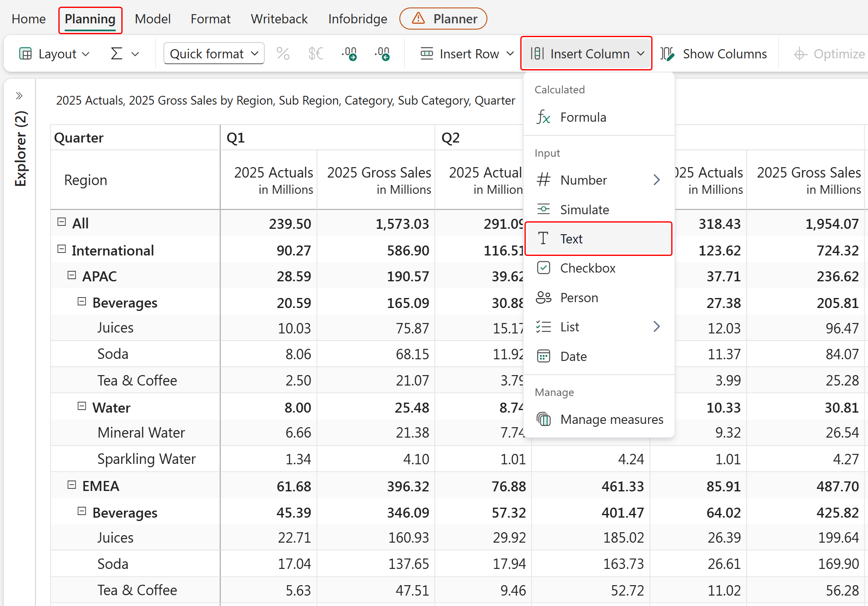Viewport: 868px width, 606px height.
Task: Switch to the Model tab
Action: pyautogui.click(x=153, y=19)
